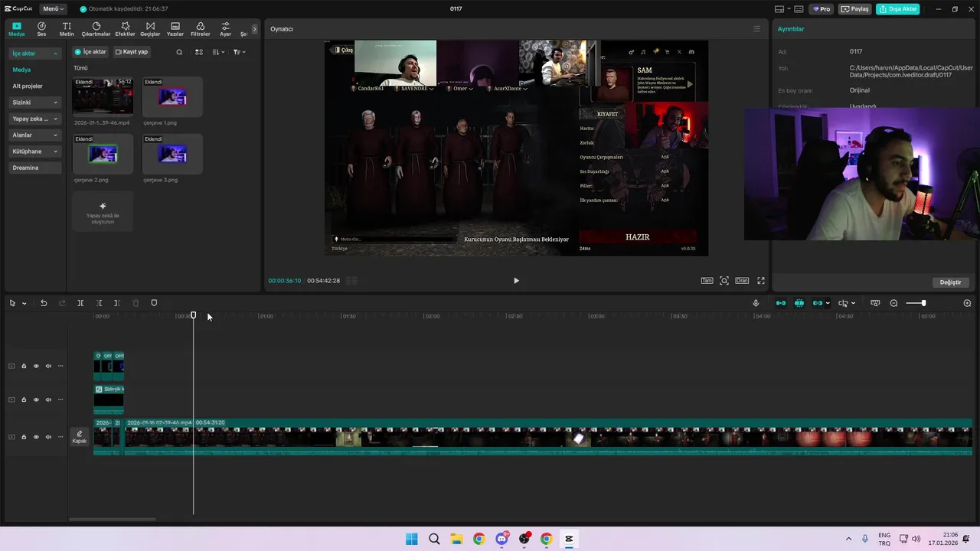Open the media filter dropdown
The height and width of the screenshot is (551, 980).
pos(239,52)
